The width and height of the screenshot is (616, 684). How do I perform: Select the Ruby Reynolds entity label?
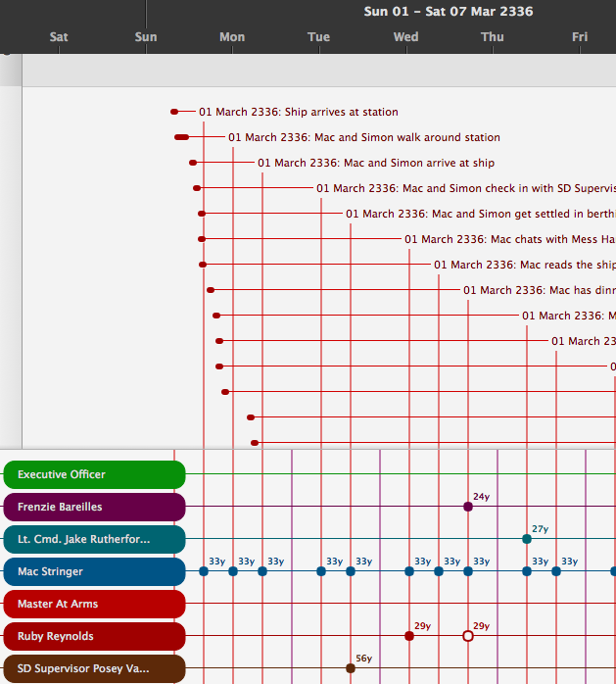coord(94,636)
